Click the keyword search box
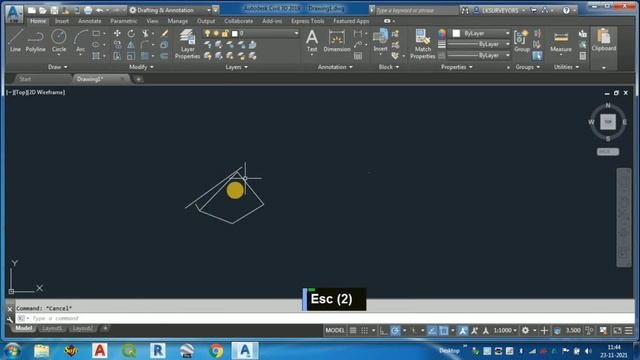The width and height of the screenshot is (640, 360). point(416,10)
